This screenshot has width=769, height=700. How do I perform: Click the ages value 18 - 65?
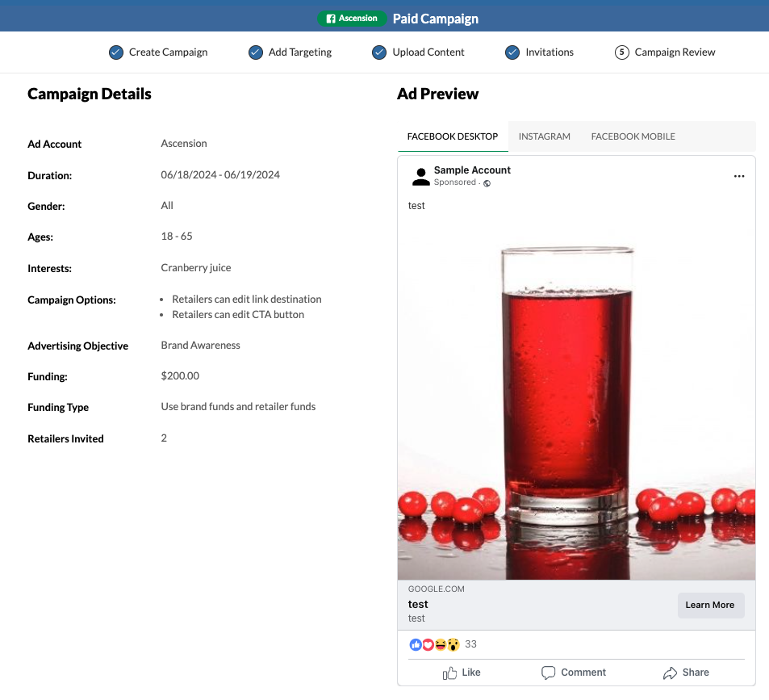point(177,237)
